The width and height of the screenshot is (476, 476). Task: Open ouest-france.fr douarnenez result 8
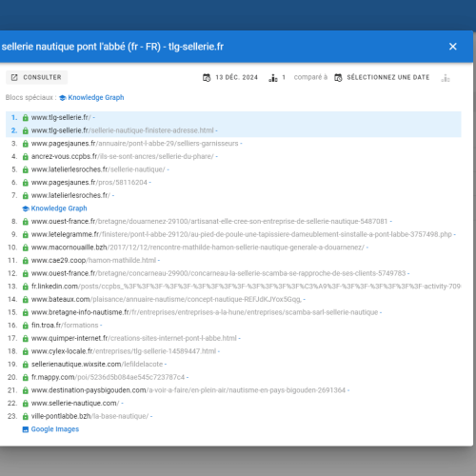coord(209,221)
